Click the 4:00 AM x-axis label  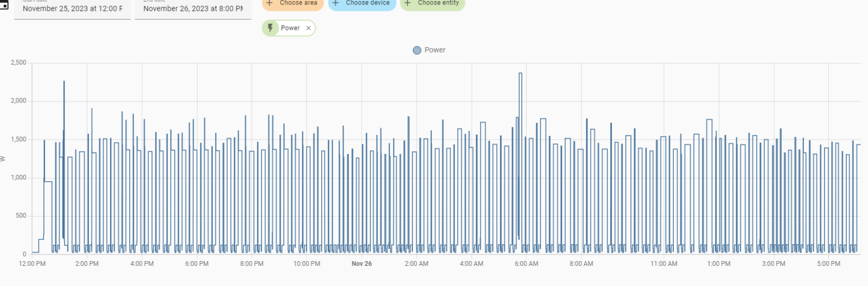(x=471, y=264)
